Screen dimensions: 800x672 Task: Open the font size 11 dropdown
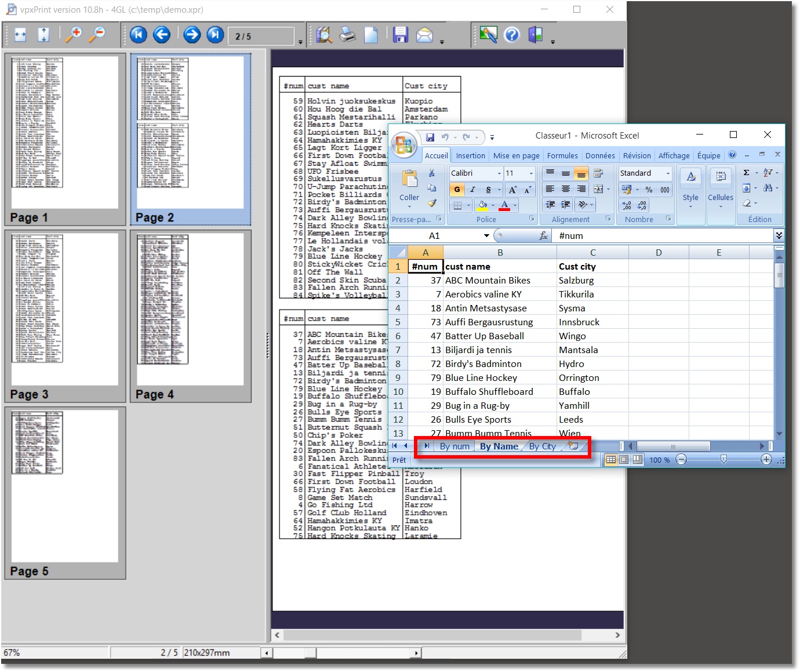pos(531,173)
